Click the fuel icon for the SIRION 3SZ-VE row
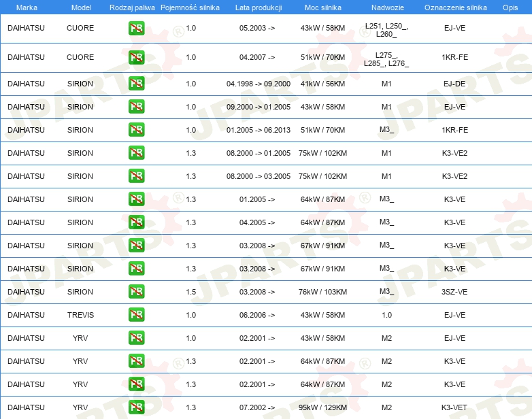 136,291
